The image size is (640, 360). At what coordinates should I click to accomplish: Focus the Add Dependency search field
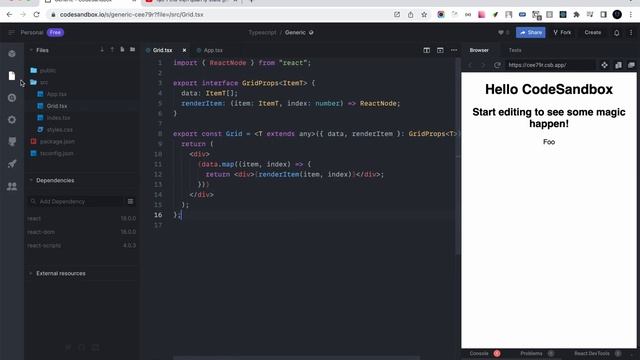75,201
